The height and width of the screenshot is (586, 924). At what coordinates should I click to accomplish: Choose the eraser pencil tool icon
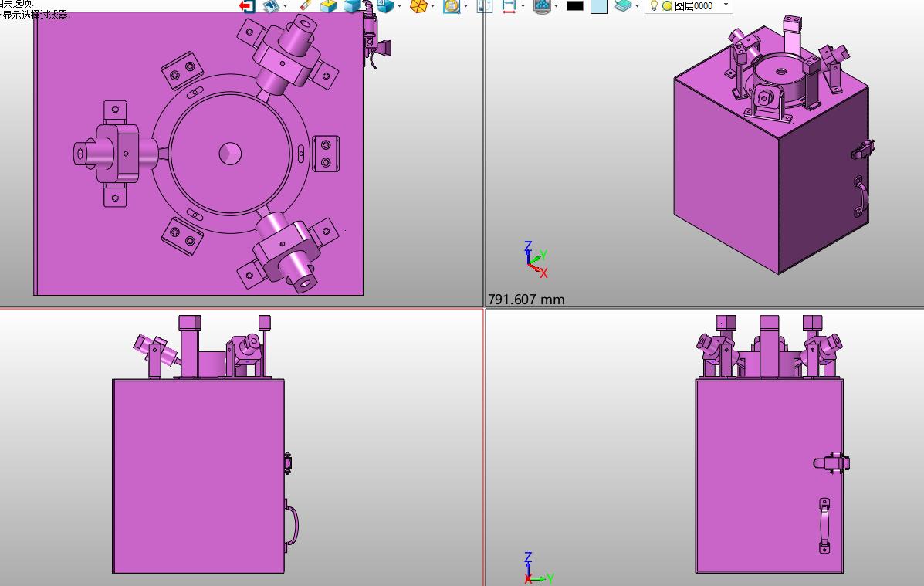[x=305, y=5]
